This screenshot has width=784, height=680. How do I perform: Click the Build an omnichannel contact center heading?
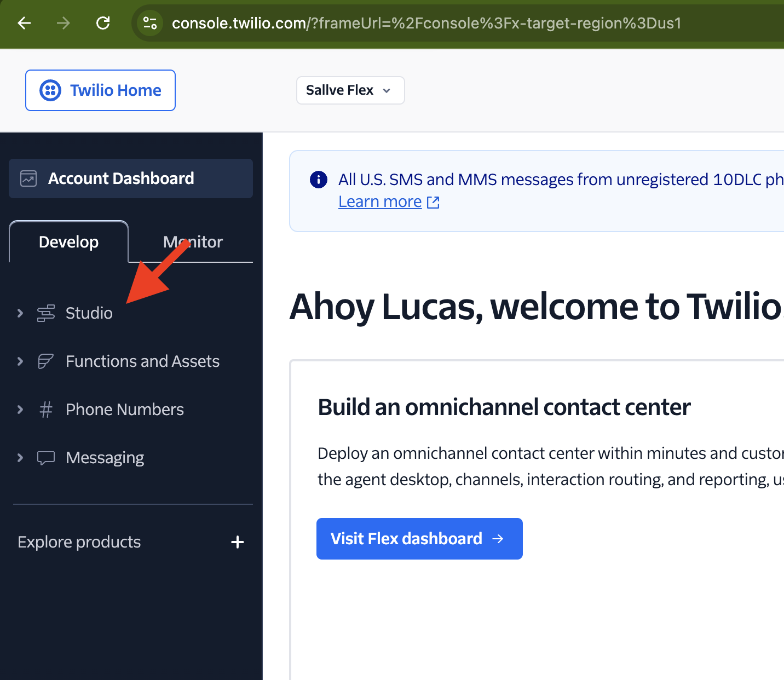(x=504, y=407)
